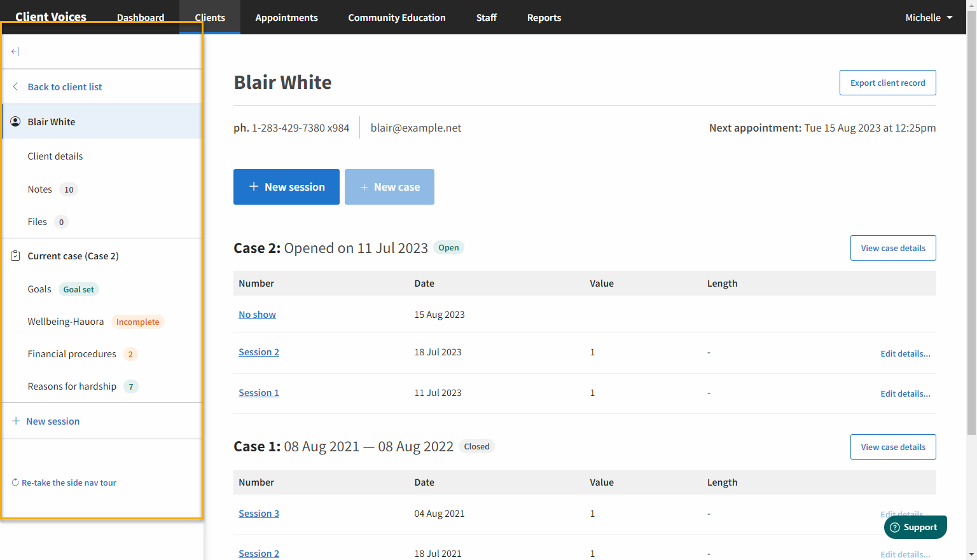Click the Back to client list chevron
This screenshot has width=977, height=560.
(16, 86)
